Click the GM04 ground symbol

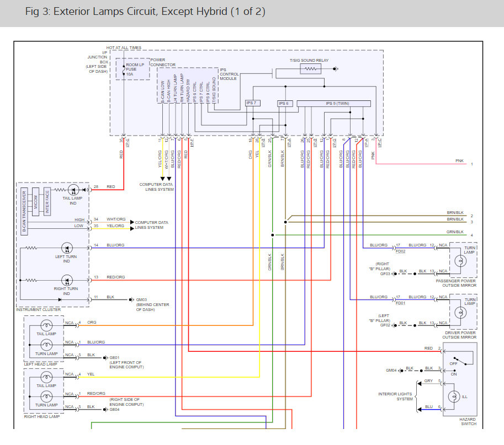click(401, 371)
